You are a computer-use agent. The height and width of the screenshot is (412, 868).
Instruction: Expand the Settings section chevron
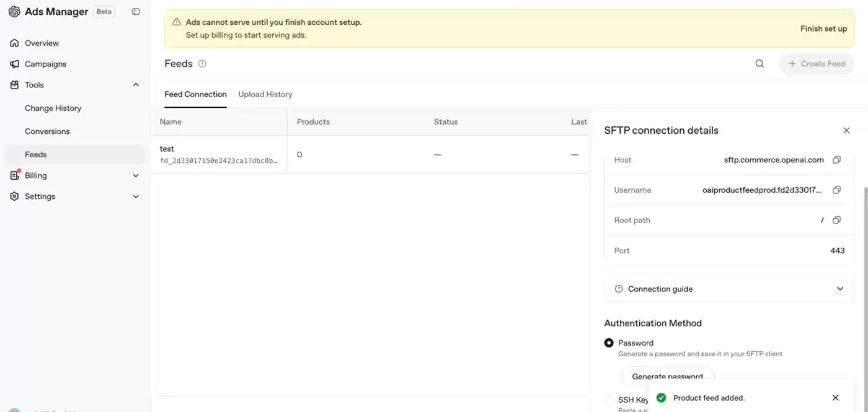point(136,196)
